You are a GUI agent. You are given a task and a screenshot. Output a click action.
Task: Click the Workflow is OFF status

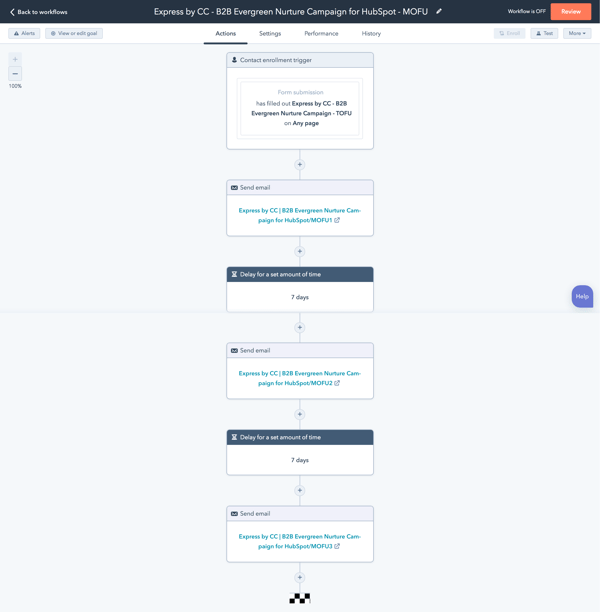[x=526, y=11]
